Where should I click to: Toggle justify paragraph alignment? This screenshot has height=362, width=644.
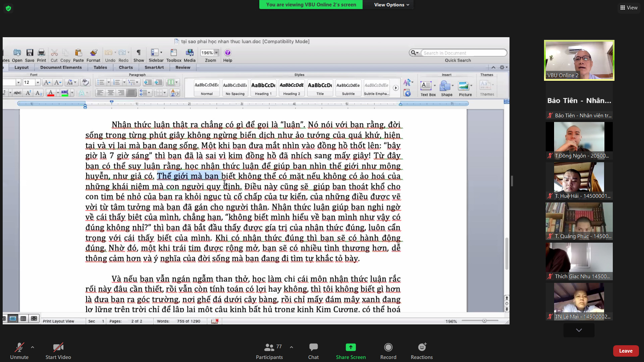click(x=131, y=93)
